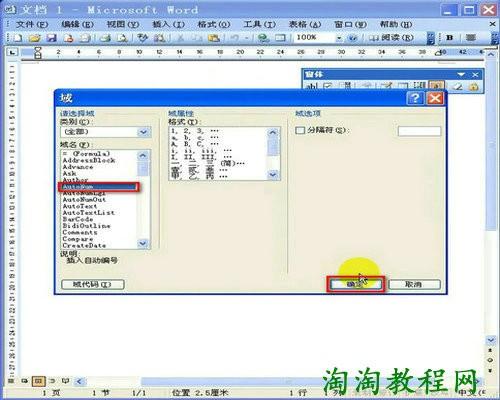Insert a drop-down form field icon
This screenshot has width=500, height=400.
(x=347, y=86)
